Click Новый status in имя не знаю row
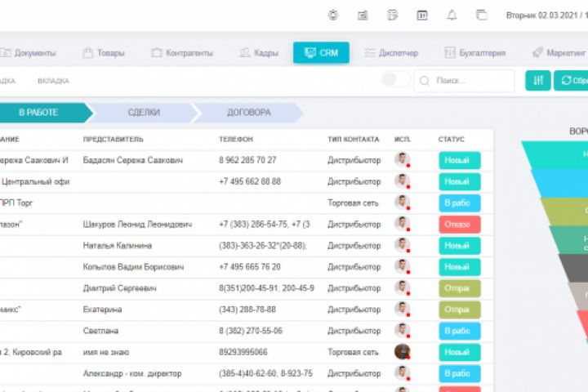 point(459,352)
